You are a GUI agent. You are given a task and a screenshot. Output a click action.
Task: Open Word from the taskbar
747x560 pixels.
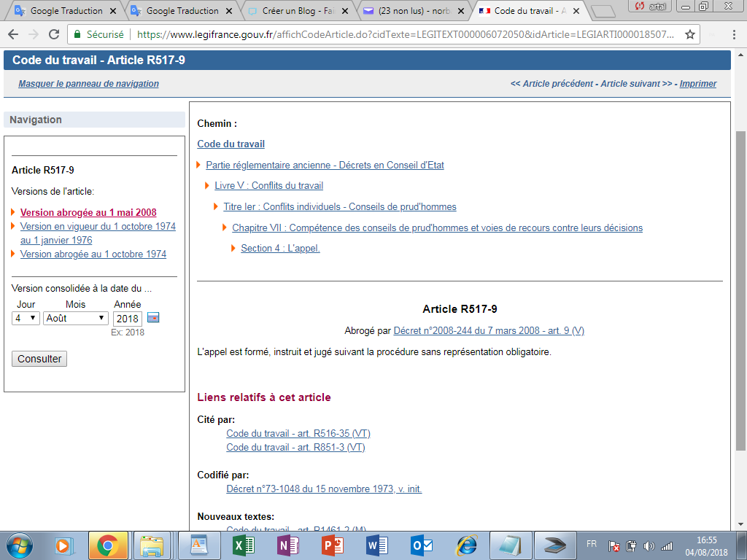point(377,545)
